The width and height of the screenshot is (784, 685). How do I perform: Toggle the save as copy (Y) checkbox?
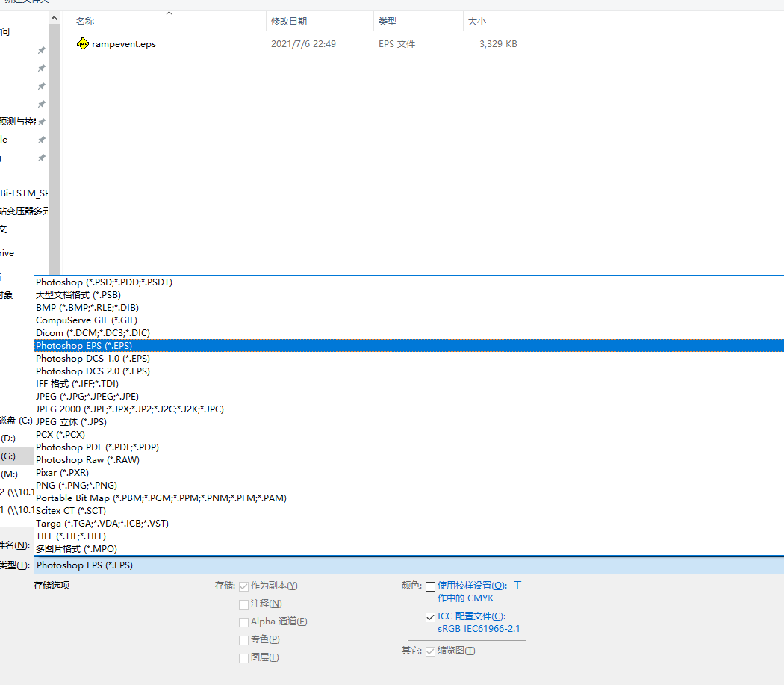point(243,586)
